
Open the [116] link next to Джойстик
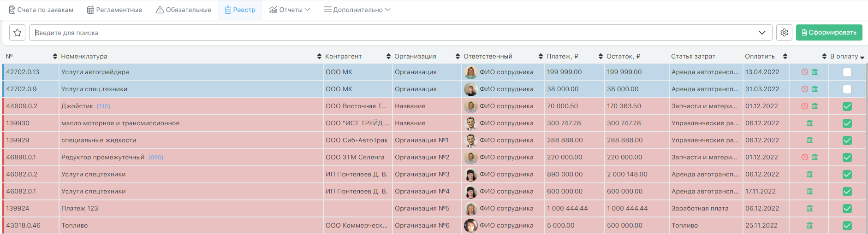(x=103, y=106)
